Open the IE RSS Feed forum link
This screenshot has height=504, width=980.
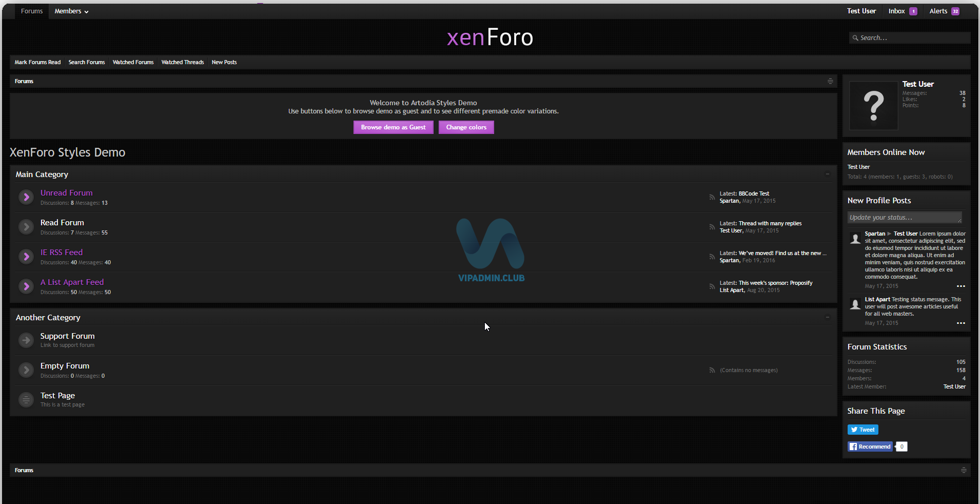pyautogui.click(x=62, y=253)
